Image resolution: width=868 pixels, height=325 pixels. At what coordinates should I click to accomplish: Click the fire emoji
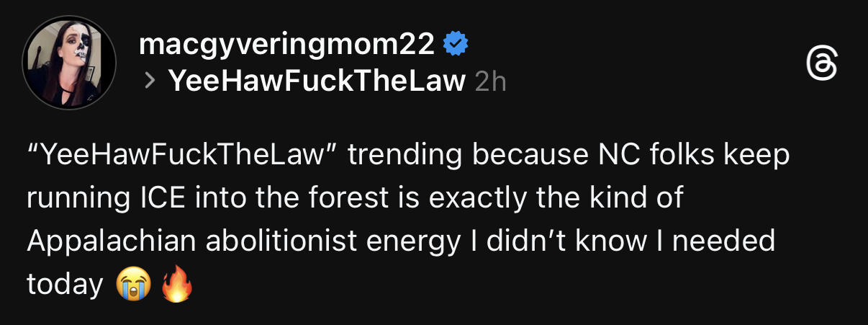tap(176, 286)
